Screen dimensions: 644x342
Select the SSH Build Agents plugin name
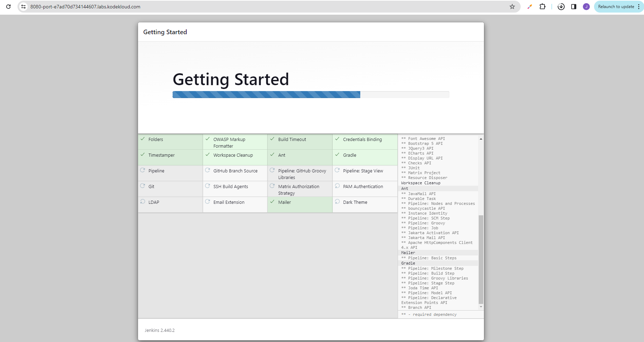click(231, 187)
